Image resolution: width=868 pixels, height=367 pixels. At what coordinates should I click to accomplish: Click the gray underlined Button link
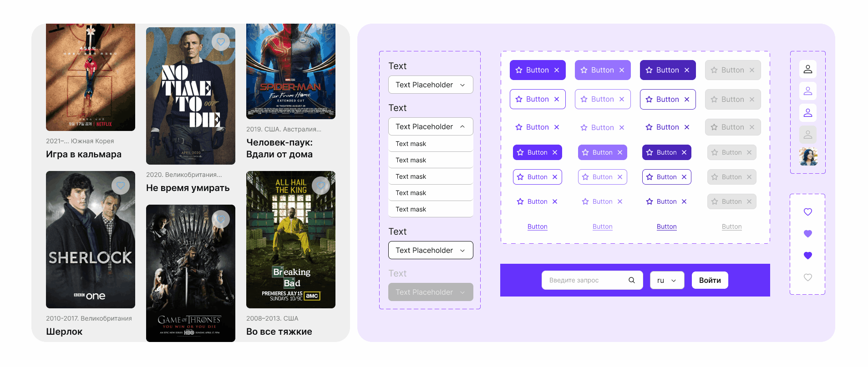pos(732,226)
